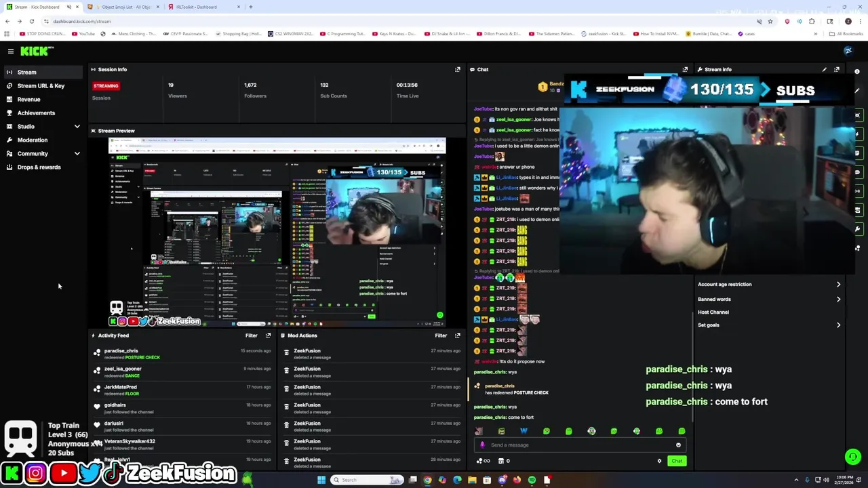Switch to the IRLToolkit Dashboard tab
The image size is (868, 488).
[197, 7]
